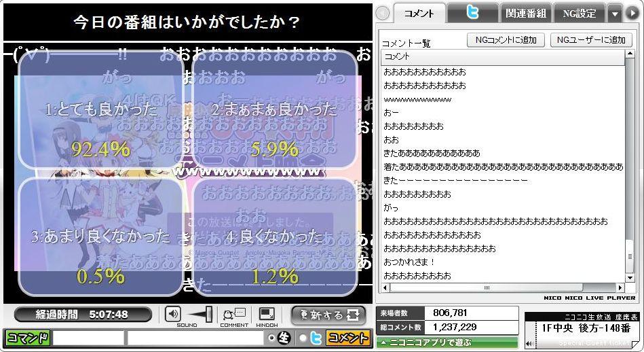This screenshot has width=644, height=352.
Task: Click total comment count 1,237,229
Action: (x=455, y=328)
